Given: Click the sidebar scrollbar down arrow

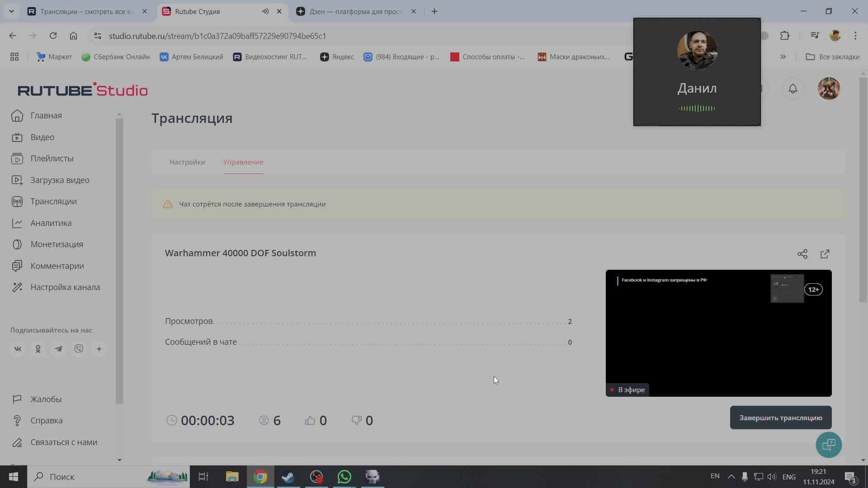Looking at the screenshot, I should pyautogui.click(x=119, y=460).
